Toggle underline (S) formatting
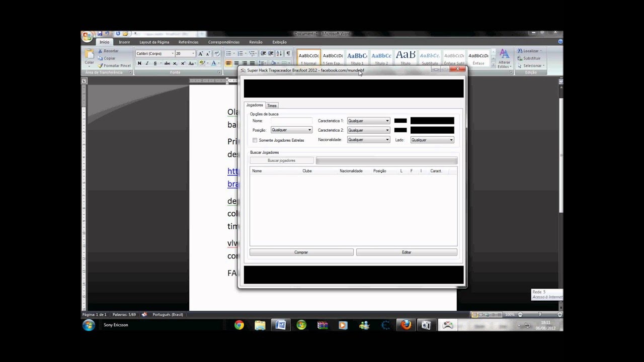Screen dimensions: 644x362 (155, 63)
